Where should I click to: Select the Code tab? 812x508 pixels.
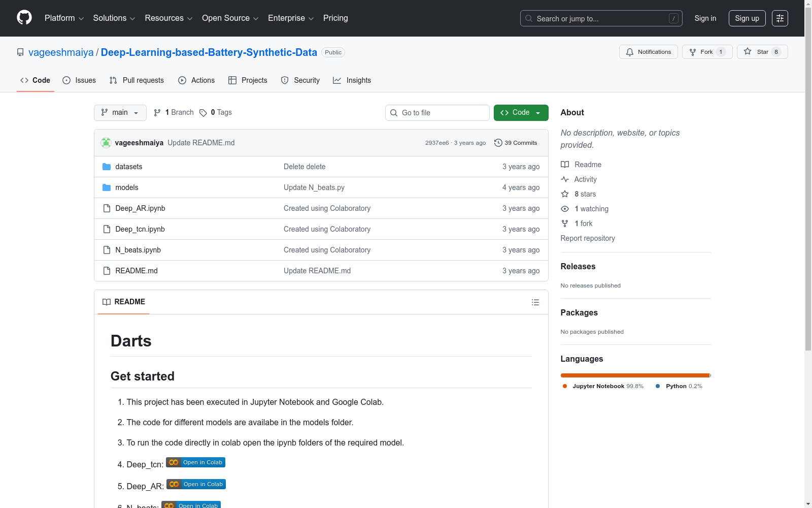click(36, 80)
